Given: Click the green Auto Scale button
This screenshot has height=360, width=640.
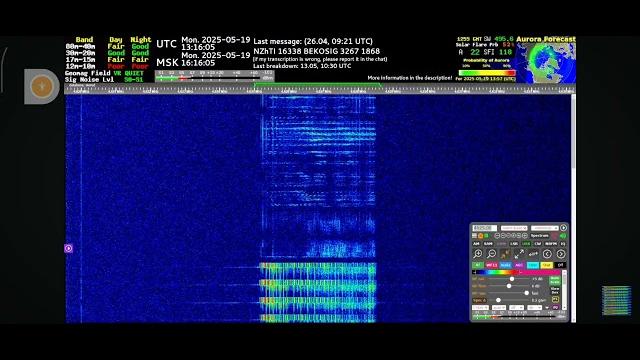Looking at the screenshot, I should pyautogui.click(x=555, y=281).
